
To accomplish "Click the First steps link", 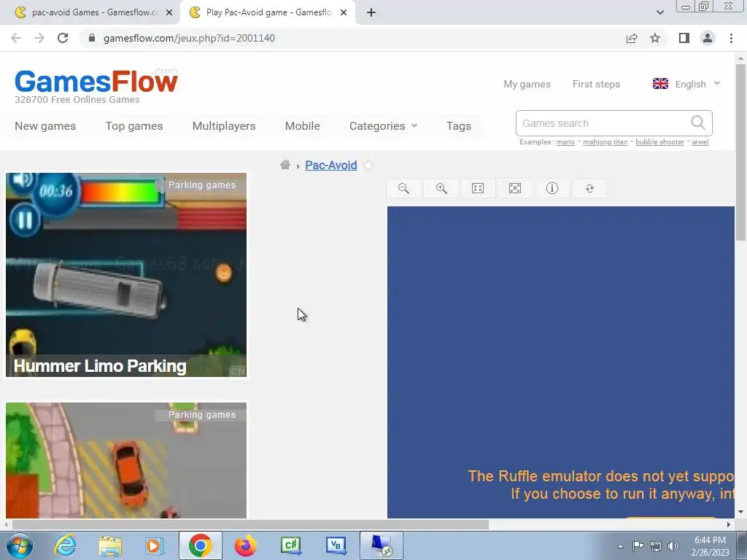I will tap(596, 84).
